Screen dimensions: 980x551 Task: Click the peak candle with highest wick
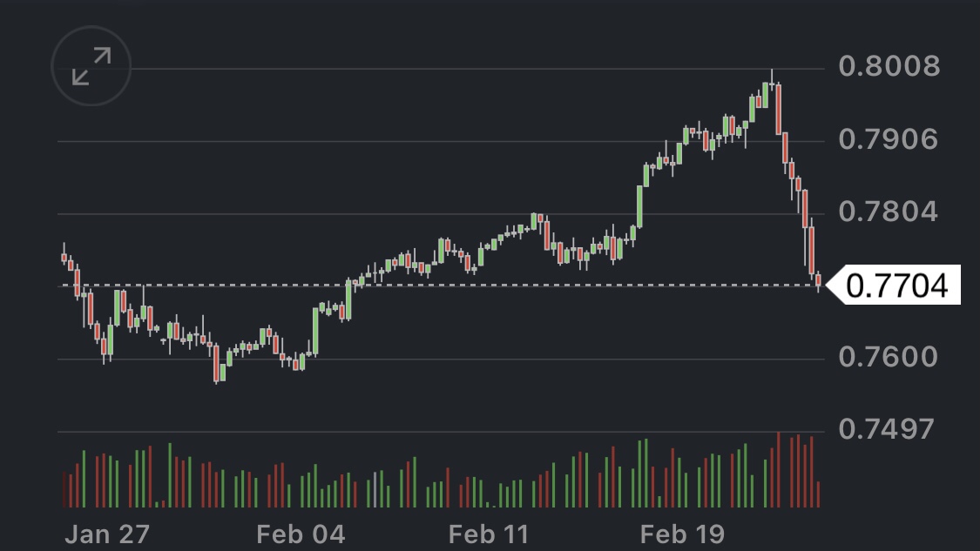pyautogui.click(x=772, y=84)
